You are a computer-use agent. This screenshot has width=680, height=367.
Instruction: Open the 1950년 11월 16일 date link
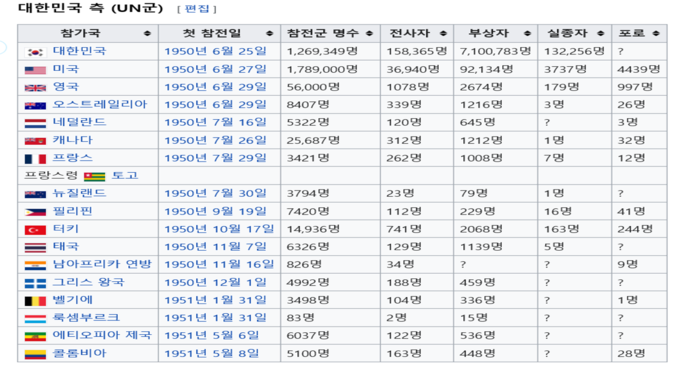[x=219, y=264]
